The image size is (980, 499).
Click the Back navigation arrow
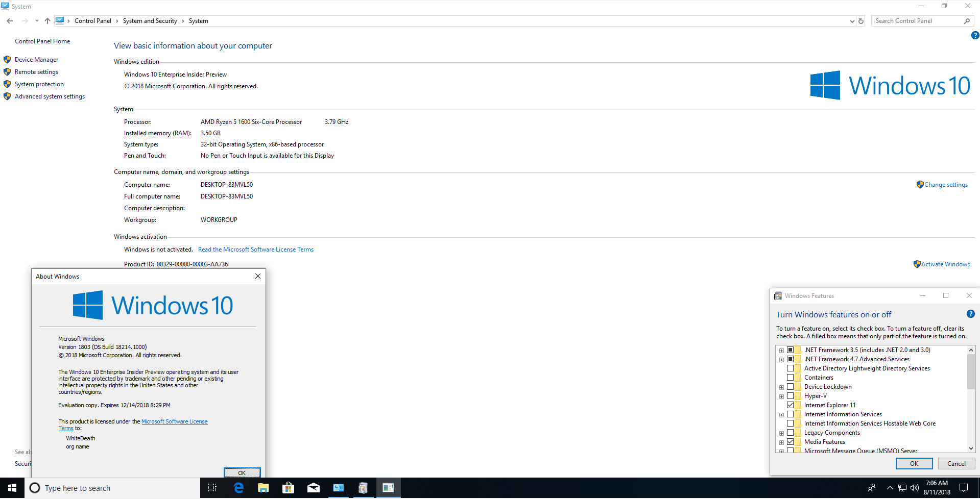click(x=10, y=21)
